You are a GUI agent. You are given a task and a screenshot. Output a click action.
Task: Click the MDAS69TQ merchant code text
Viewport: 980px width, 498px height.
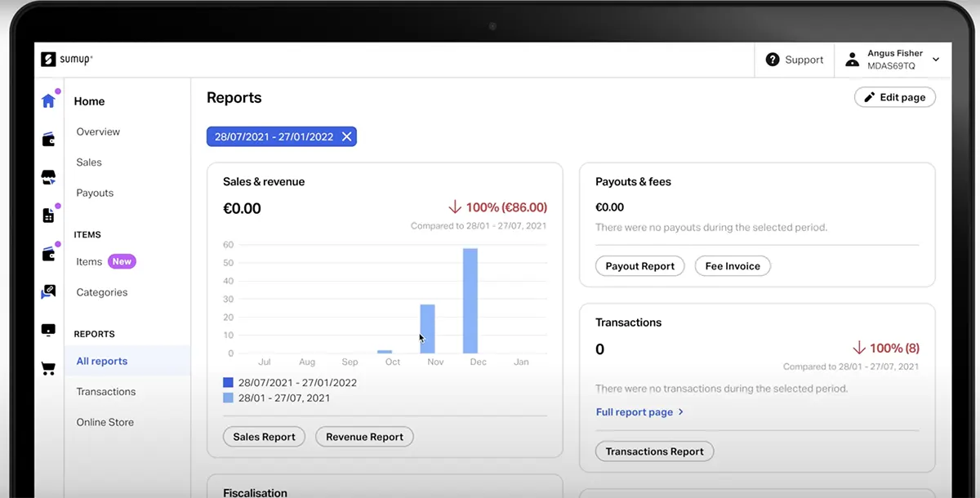[891, 66]
